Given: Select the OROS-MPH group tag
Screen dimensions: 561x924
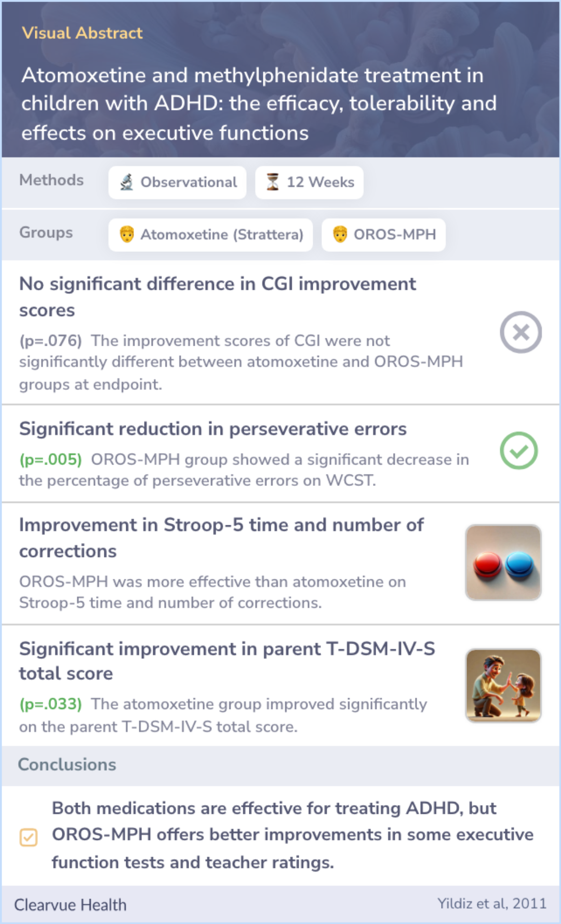Looking at the screenshot, I should 383,235.
